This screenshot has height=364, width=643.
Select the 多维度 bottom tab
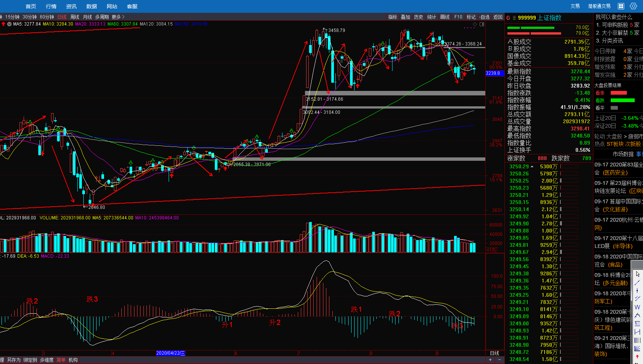coord(47,360)
